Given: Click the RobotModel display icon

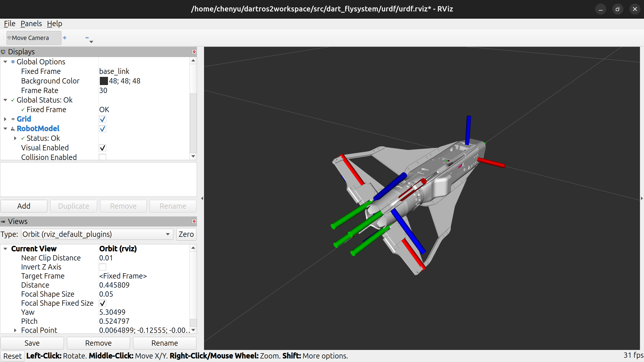Looking at the screenshot, I should (13, 128).
